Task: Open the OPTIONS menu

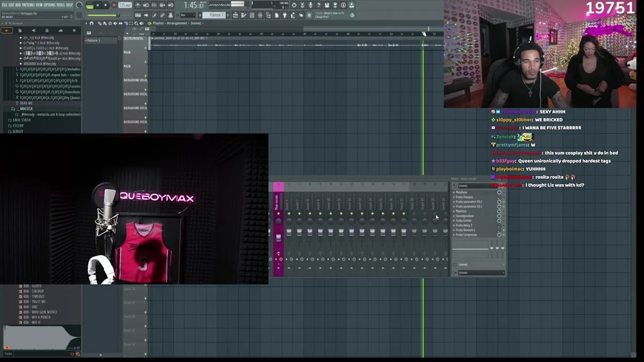Action: pyautogui.click(x=49, y=5)
